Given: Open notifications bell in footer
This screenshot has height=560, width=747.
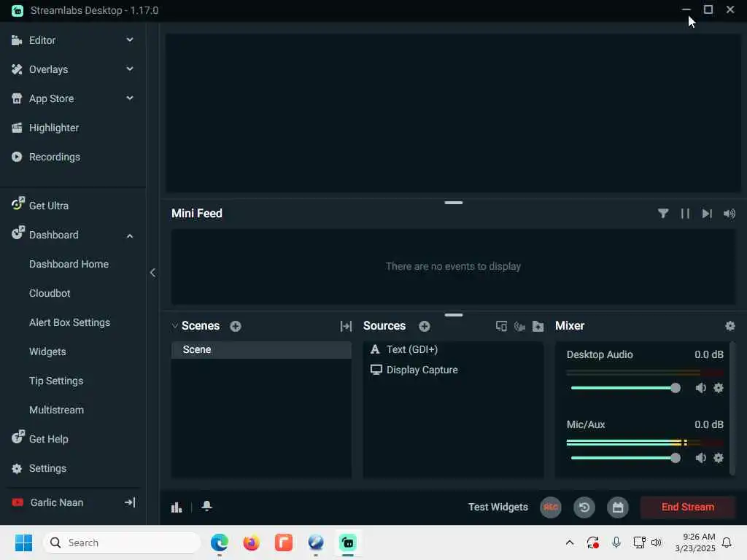Looking at the screenshot, I should coord(206,506).
